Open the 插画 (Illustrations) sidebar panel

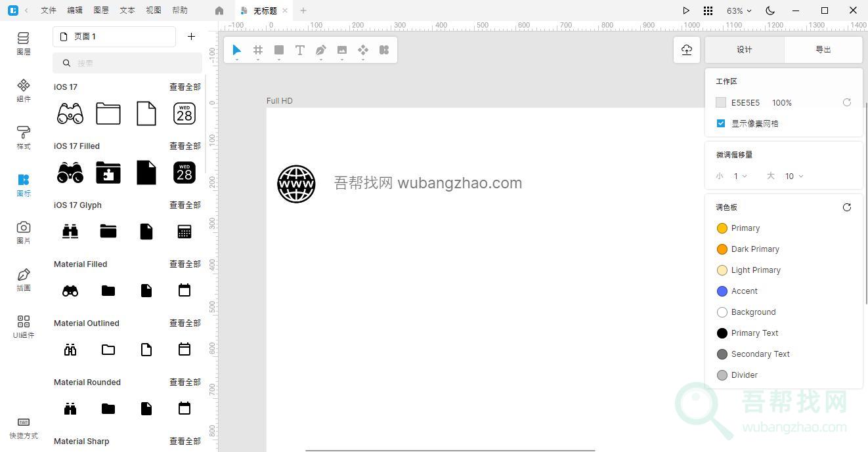(x=24, y=279)
